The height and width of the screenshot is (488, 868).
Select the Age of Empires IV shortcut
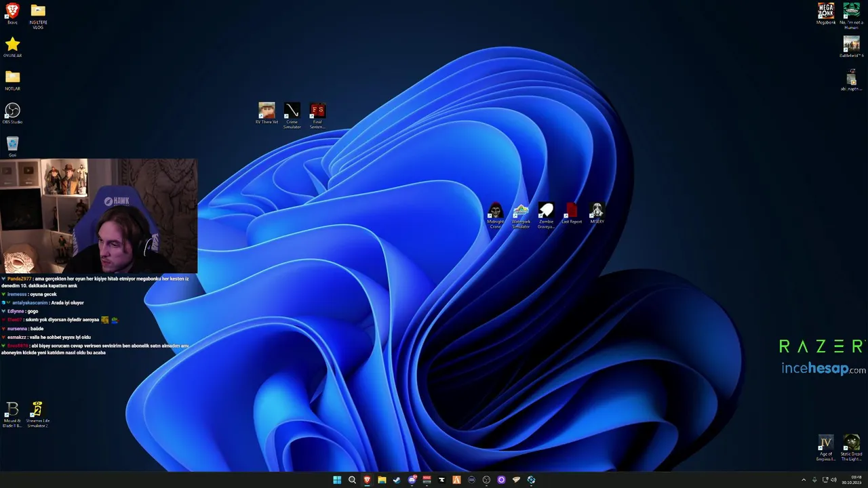[826, 447]
